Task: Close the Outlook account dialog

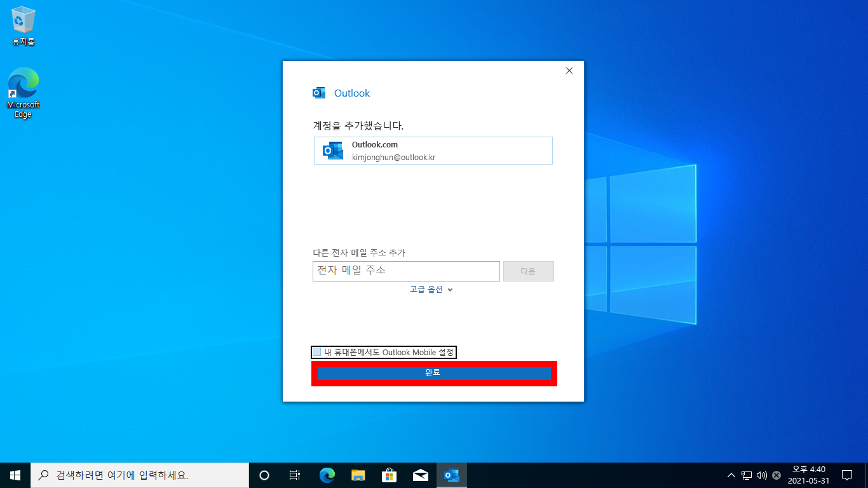Action: [x=569, y=71]
